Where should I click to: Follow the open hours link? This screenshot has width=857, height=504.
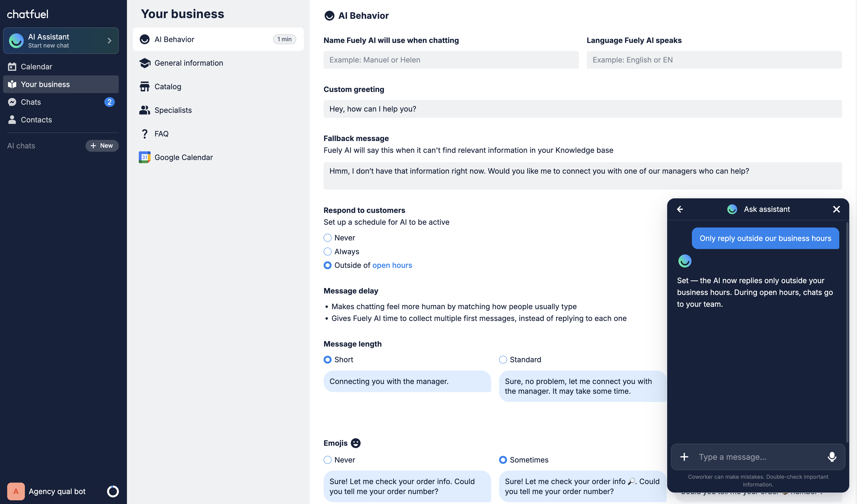click(392, 265)
